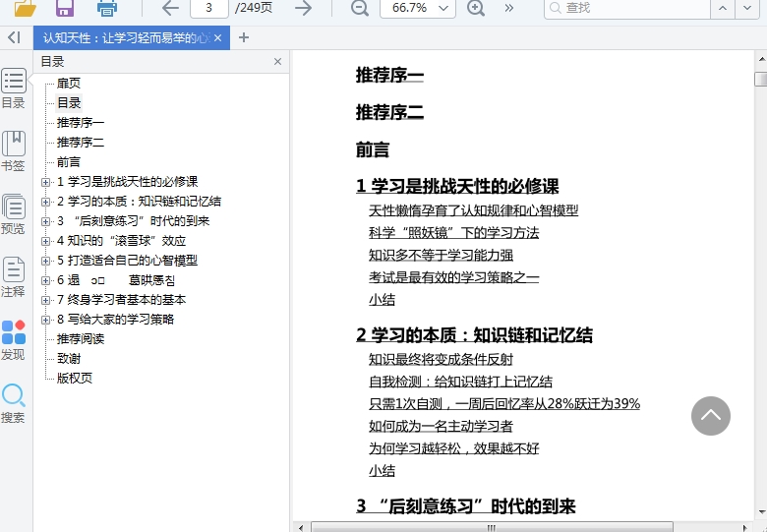767x532 pixels.
Task: Go to previous page arrow
Action: (x=170, y=8)
